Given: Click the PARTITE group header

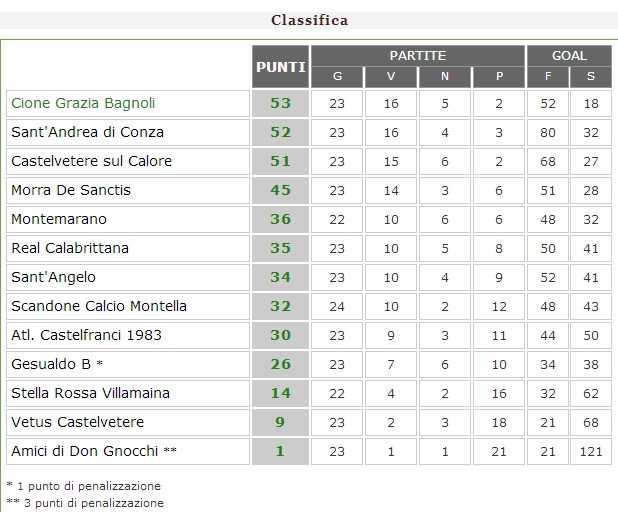Looking at the screenshot, I should (x=418, y=56).
